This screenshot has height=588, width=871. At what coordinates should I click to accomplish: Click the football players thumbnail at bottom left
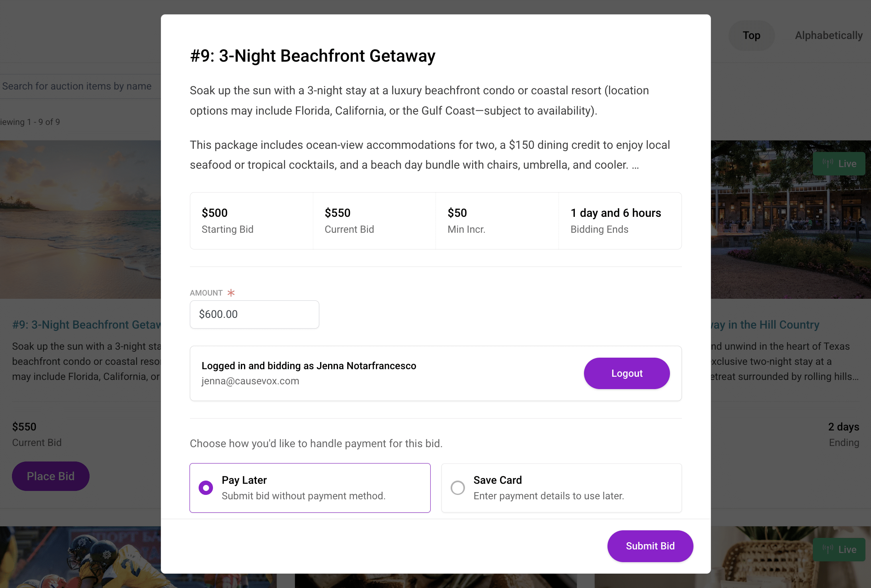(x=80, y=557)
